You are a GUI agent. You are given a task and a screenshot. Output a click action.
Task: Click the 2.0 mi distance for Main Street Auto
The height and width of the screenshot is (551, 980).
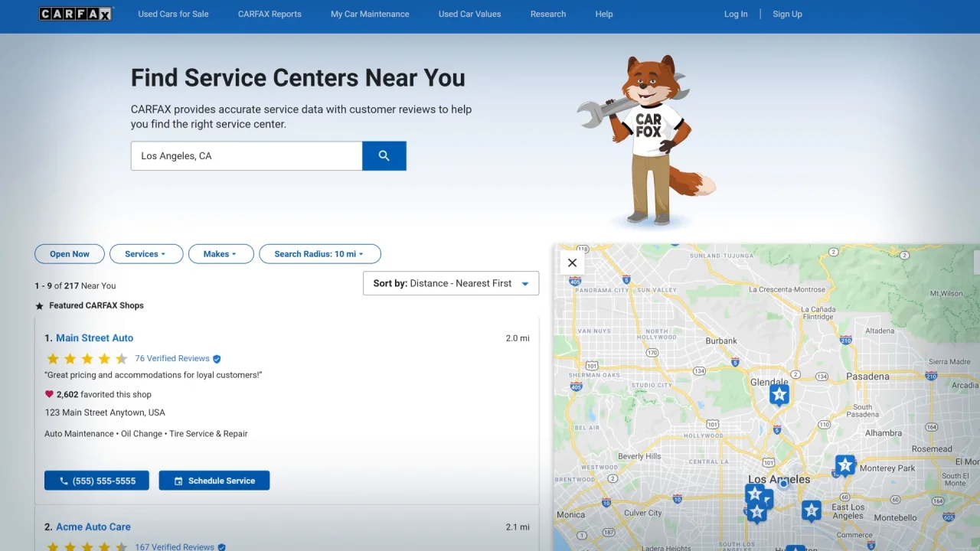click(x=518, y=338)
